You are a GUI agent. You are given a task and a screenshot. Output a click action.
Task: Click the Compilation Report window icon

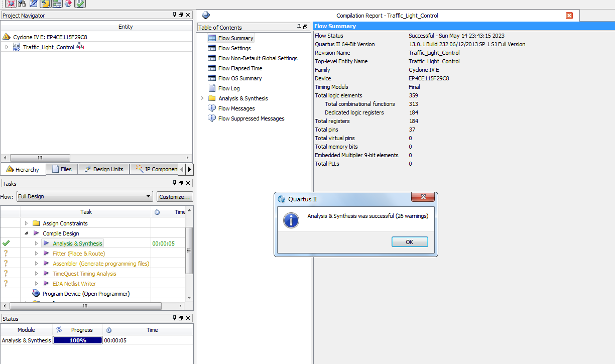pos(206,15)
